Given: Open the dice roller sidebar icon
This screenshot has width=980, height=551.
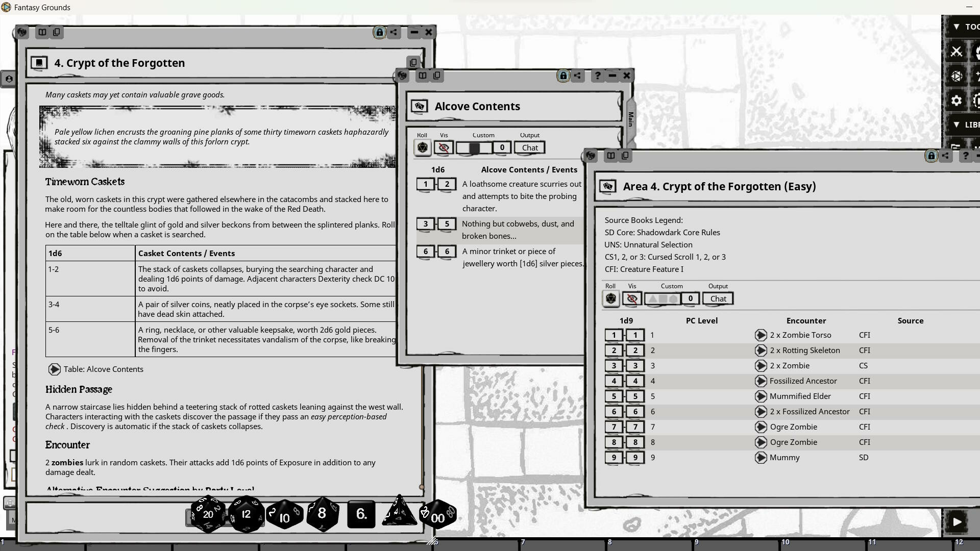Looking at the screenshot, I should pyautogui.click(x=957, y=76).
